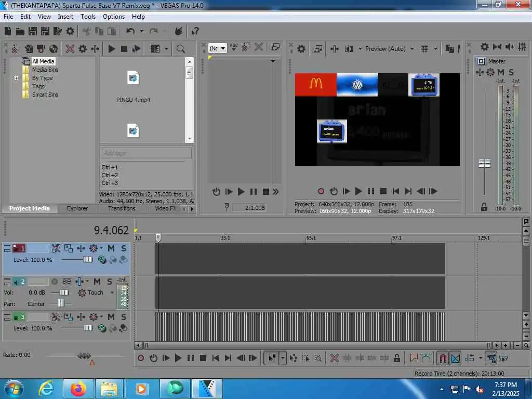Open a project with the folder icon

pyautogui.click(x=20, y=32)
